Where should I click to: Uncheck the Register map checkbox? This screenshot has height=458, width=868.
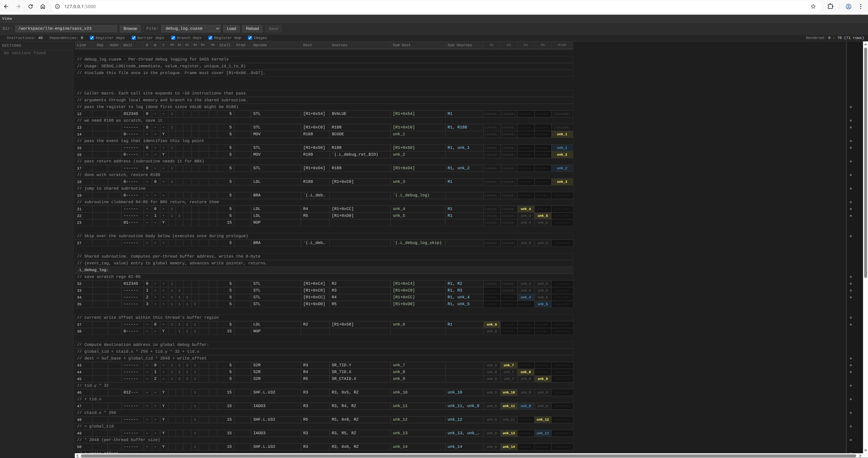pos(210,38)
